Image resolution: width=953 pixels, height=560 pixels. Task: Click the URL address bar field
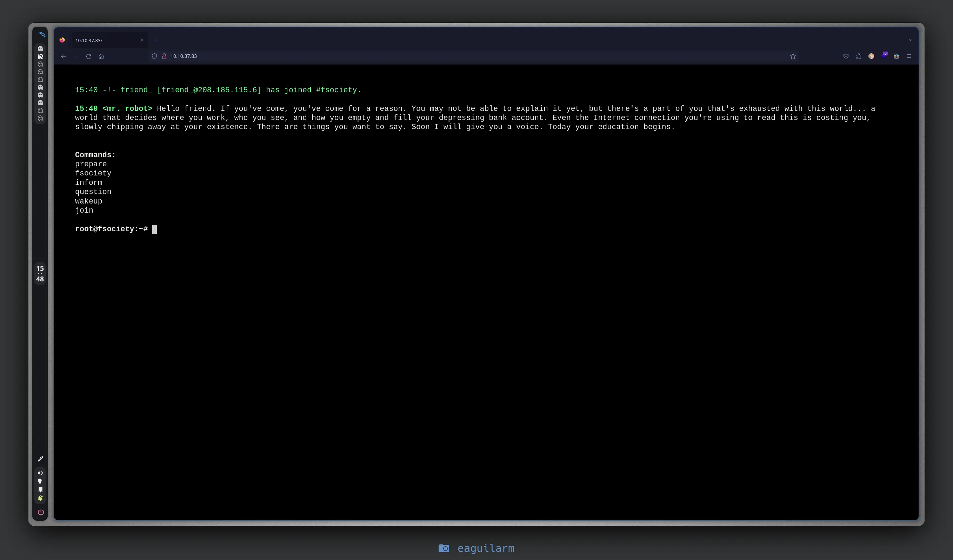click(454, 56)
